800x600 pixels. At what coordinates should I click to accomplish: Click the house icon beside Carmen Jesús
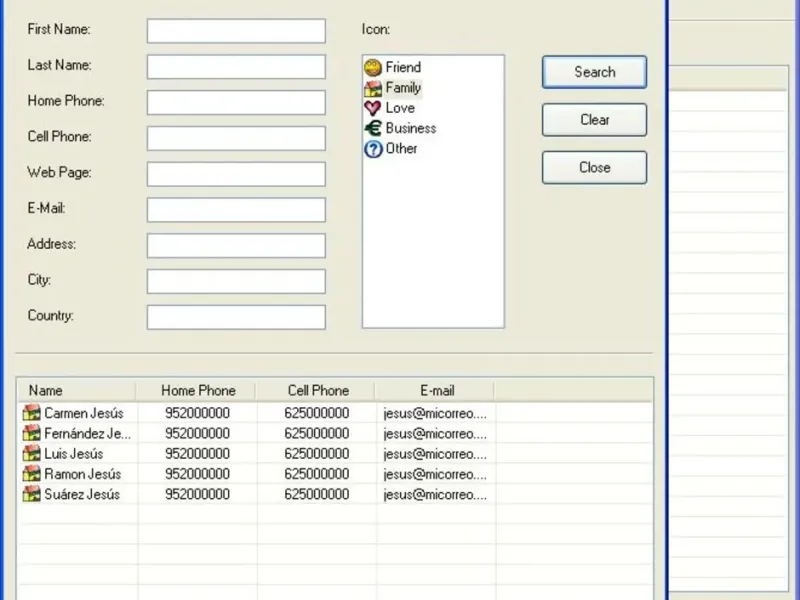(32, 413)
